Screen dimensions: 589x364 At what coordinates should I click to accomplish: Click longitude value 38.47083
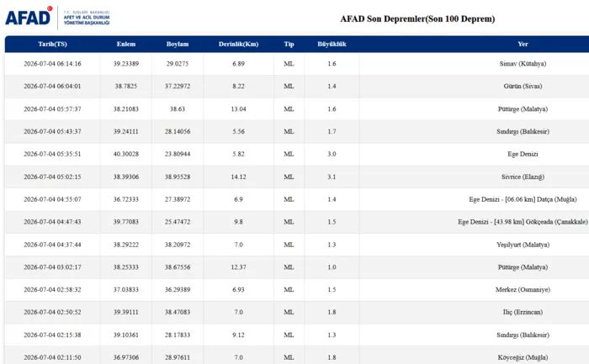(x=178, y=312)
